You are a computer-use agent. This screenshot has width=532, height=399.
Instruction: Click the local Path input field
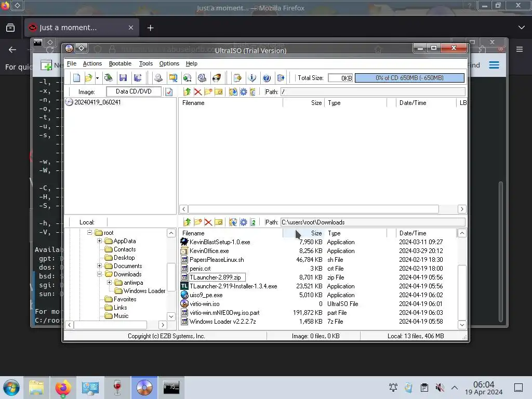[373, 222]
